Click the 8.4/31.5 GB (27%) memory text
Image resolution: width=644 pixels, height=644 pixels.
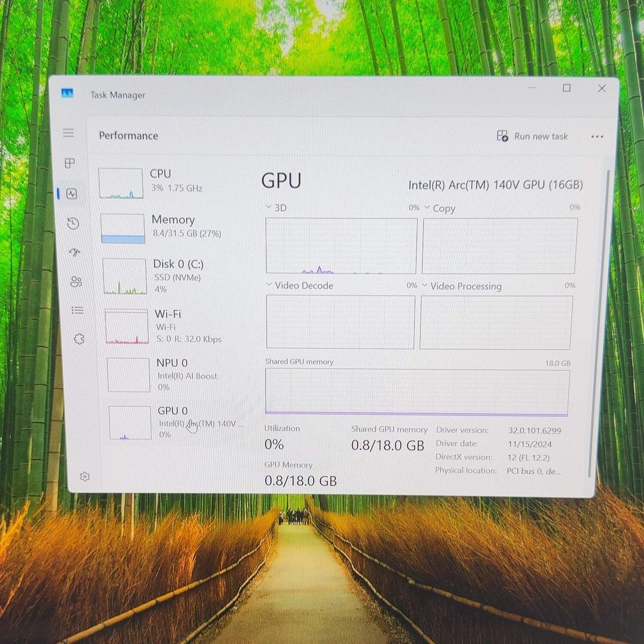point(187,234)
